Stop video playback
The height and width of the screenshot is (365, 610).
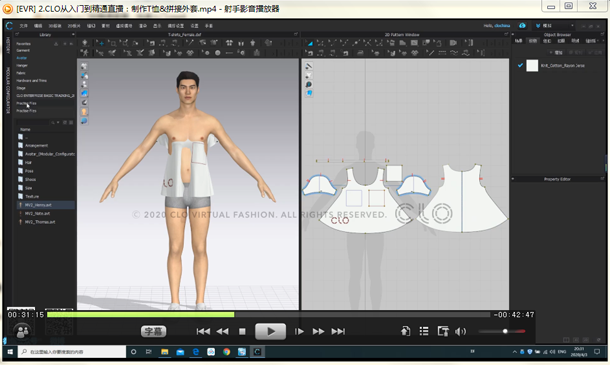[242, 331]
